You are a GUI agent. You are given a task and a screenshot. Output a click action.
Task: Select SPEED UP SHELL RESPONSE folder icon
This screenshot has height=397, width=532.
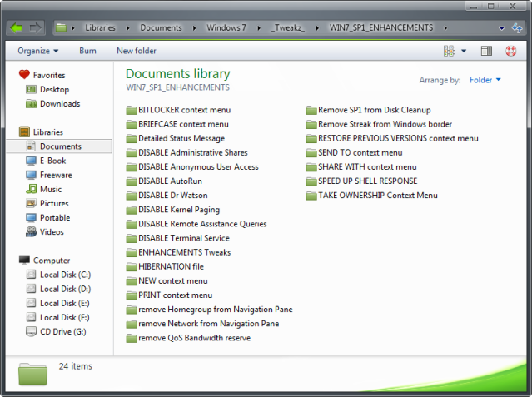(311, 181)
